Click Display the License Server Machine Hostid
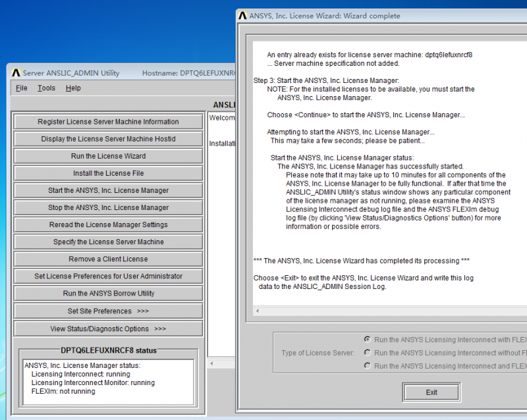Screen dimensions: 527x420 pos(108,139)
